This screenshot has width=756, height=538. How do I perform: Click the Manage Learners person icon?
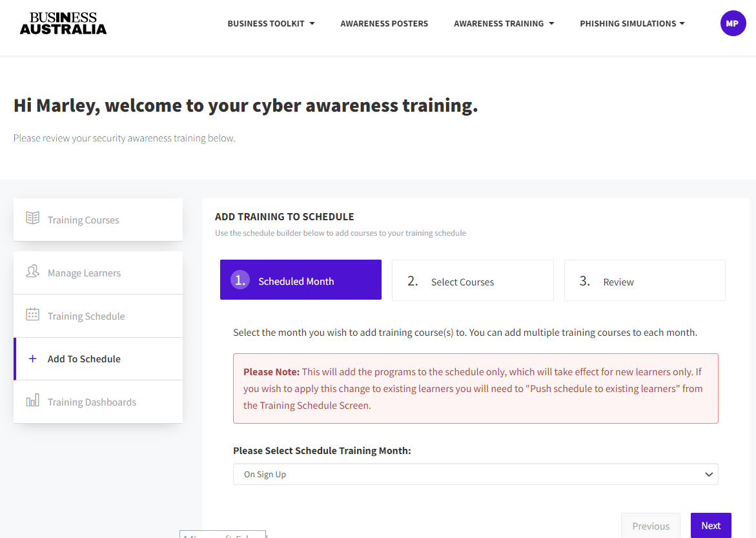point(33,272)
